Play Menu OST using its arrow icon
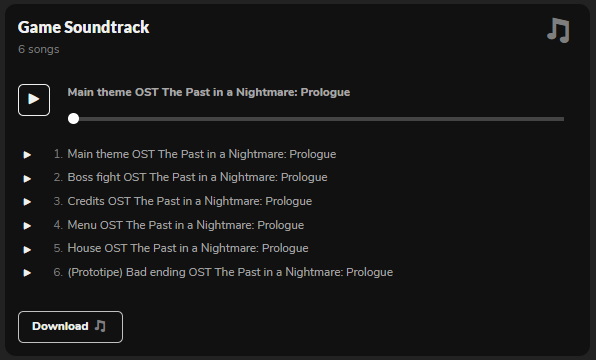Screen dimensions: 596x360 point(27,226)
